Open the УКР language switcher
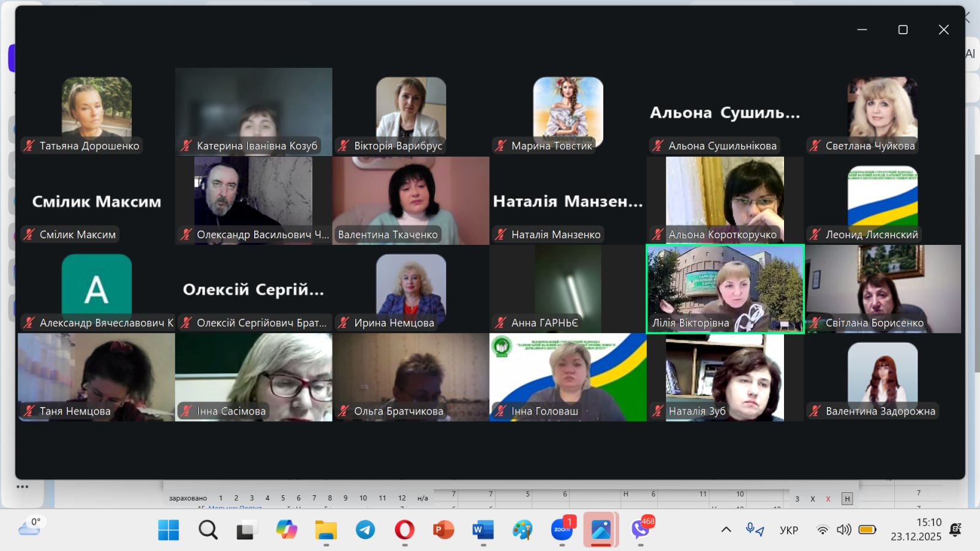Viewport: 980px width, 551px height. tap(789, 530)
